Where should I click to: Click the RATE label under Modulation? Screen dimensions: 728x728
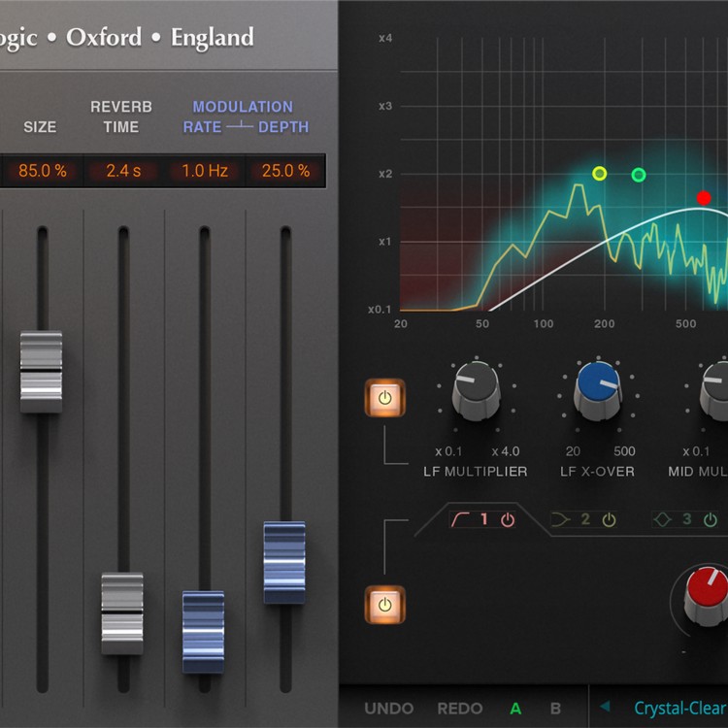(x=202, y=127)
